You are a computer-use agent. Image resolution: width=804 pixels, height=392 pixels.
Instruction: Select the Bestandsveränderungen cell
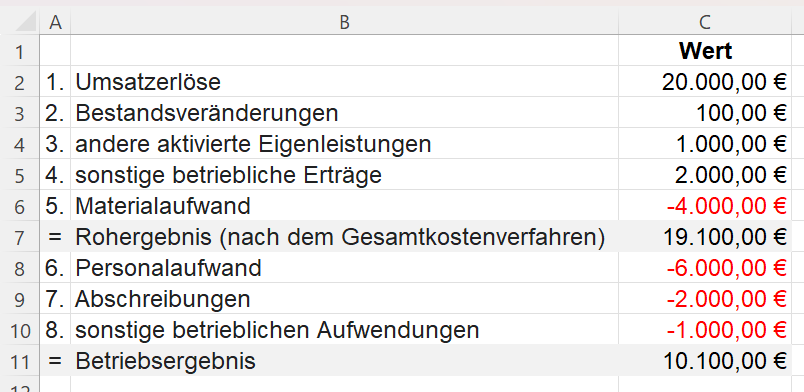pos(345,113)
